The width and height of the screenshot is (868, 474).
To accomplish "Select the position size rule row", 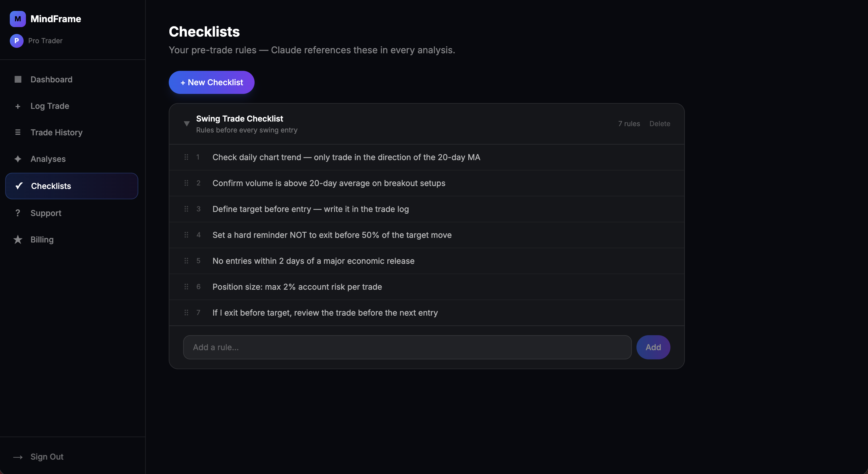I will (427, 287).
